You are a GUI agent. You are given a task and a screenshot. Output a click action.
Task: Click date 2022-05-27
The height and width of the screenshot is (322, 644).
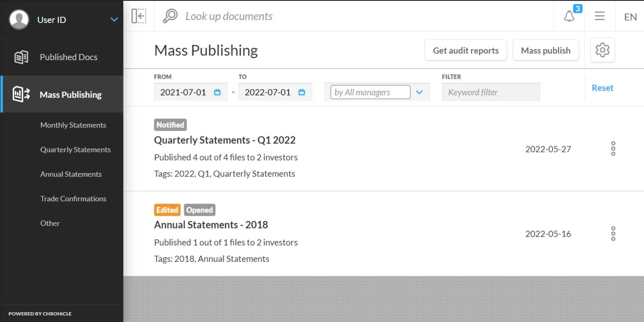(x=548, y=149)
